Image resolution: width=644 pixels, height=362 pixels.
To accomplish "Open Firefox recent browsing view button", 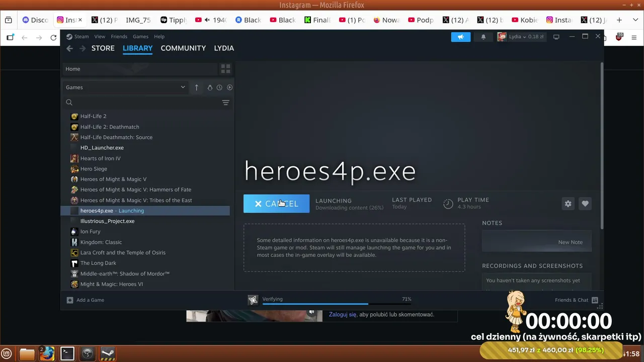I will coord(9,20).
